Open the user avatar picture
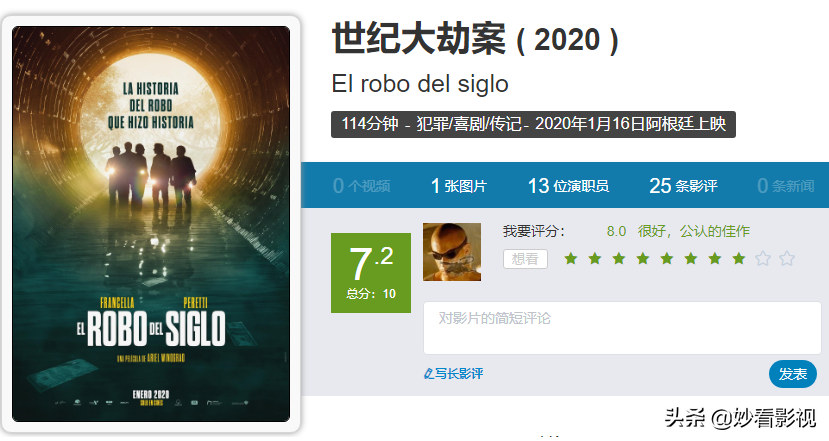 452,252
